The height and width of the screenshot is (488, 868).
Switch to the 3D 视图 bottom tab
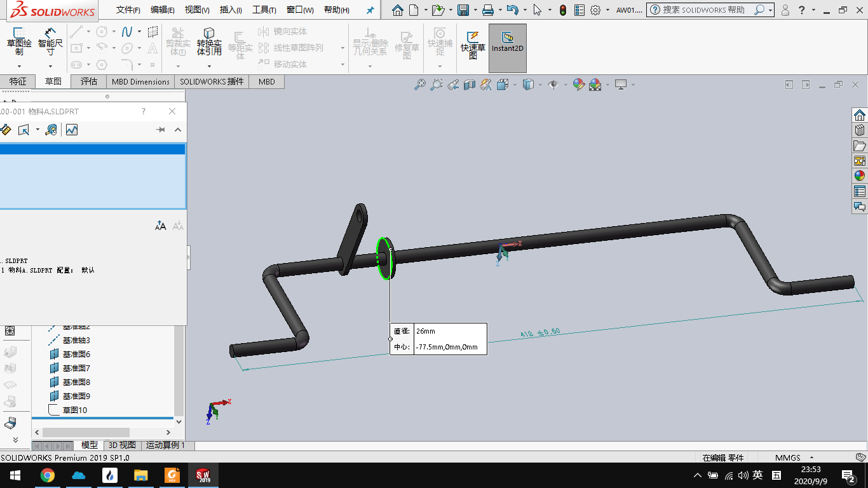click(122, 445)
